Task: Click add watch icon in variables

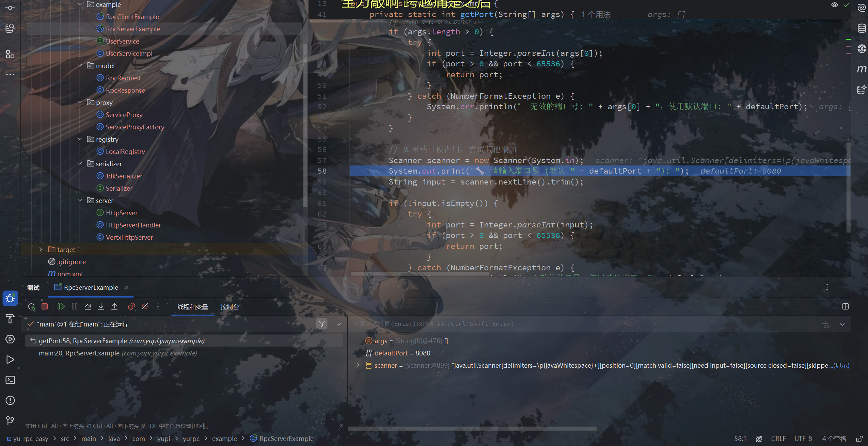Action: point(826,324)
